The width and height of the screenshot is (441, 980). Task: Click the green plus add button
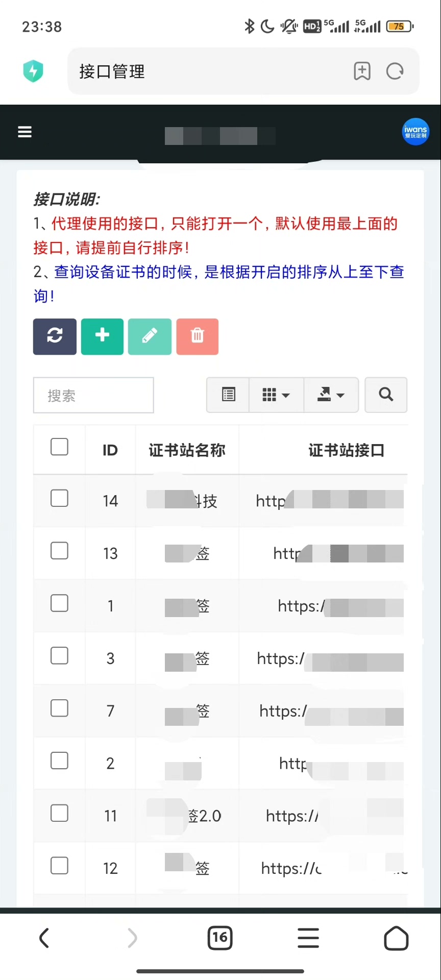click(x=102, y=336)
